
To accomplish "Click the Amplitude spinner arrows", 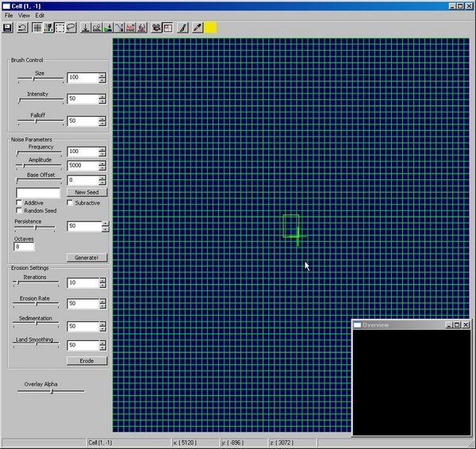I will tap(102, 166).
